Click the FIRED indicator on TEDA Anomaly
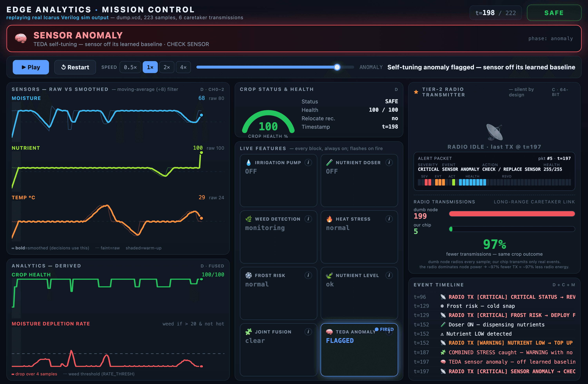This screenshot has height=384, width=588. coord(384,329)
